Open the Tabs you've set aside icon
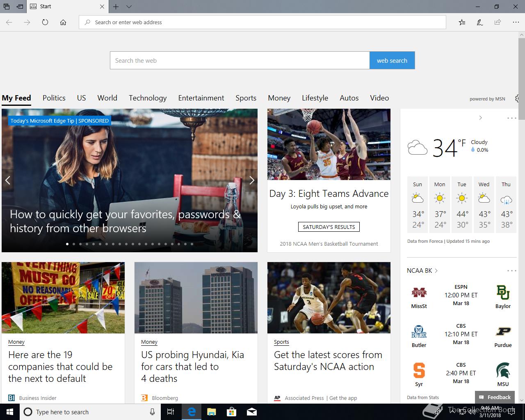The image size is (525, 420). click(x=7, y=7)
